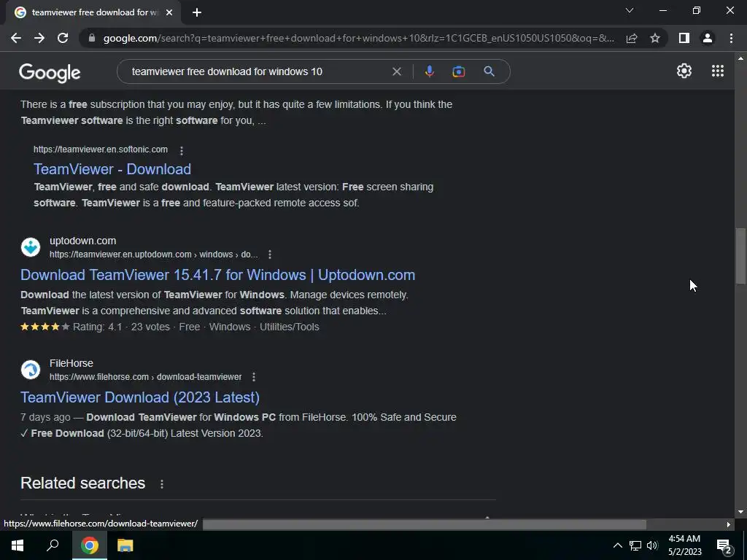Click horizontal scrollbar right arrow
Viewport: 747px width, 560px height.
point(729,524)
